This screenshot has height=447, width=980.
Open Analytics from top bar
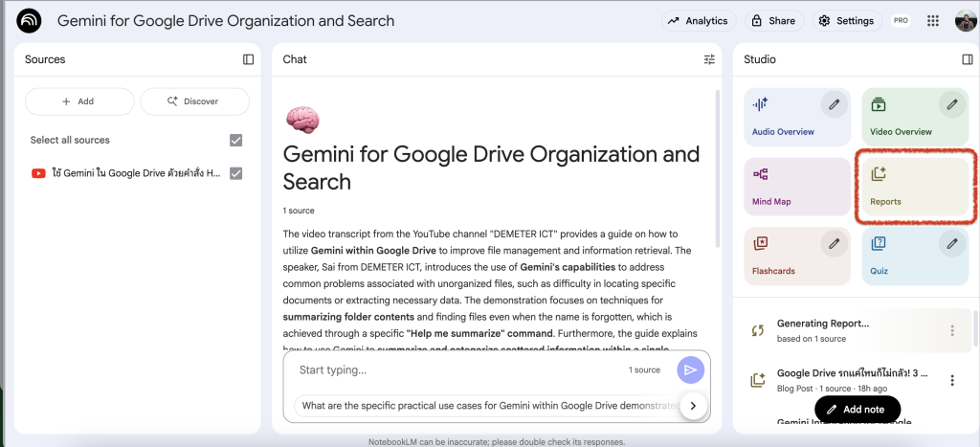(x=698, y=21)
